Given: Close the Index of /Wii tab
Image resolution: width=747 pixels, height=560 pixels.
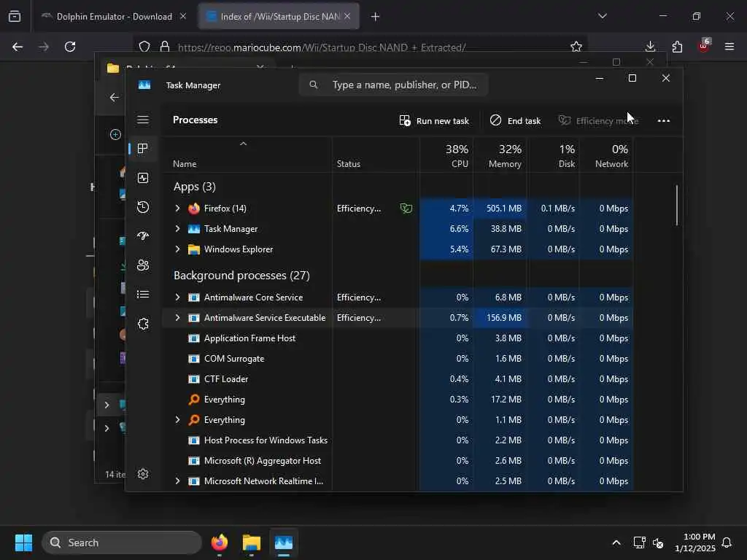Looking at the screenshot, I should 347,16.
